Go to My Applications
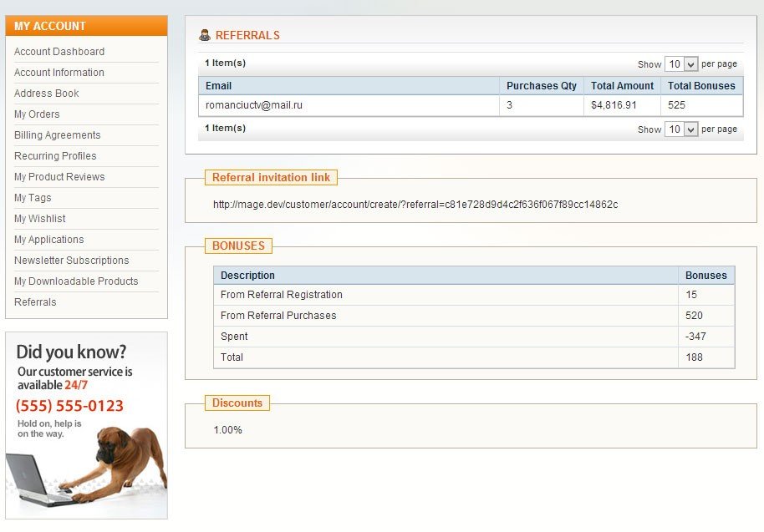The height and width of the screenshot is (532, 764). pyautogui.click(x=48, y=240)
